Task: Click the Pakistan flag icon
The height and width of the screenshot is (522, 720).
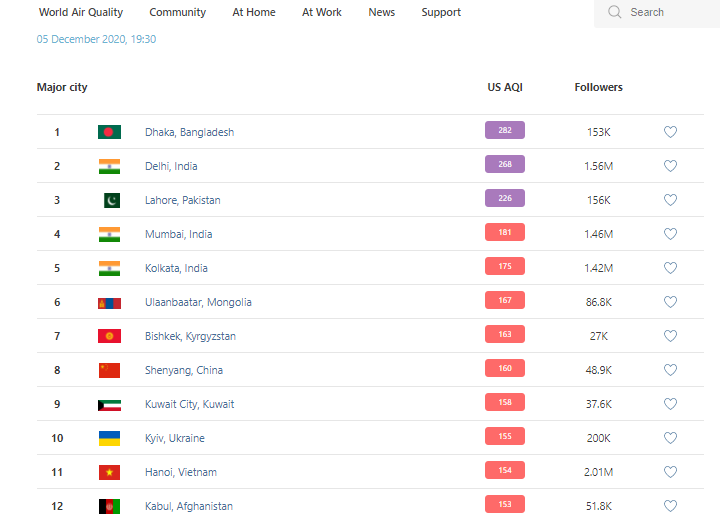Action: click(x=110, y=200)
